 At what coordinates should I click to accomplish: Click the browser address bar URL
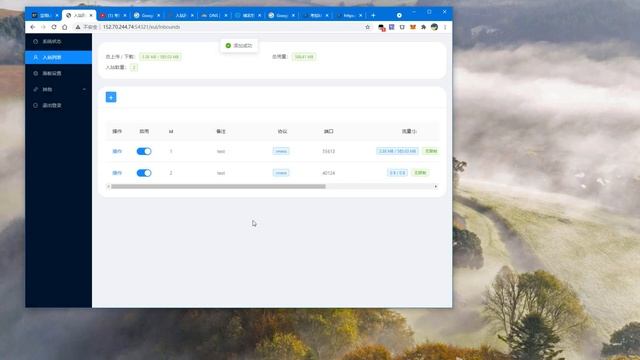pyautogui.click(x=141, y=27)
